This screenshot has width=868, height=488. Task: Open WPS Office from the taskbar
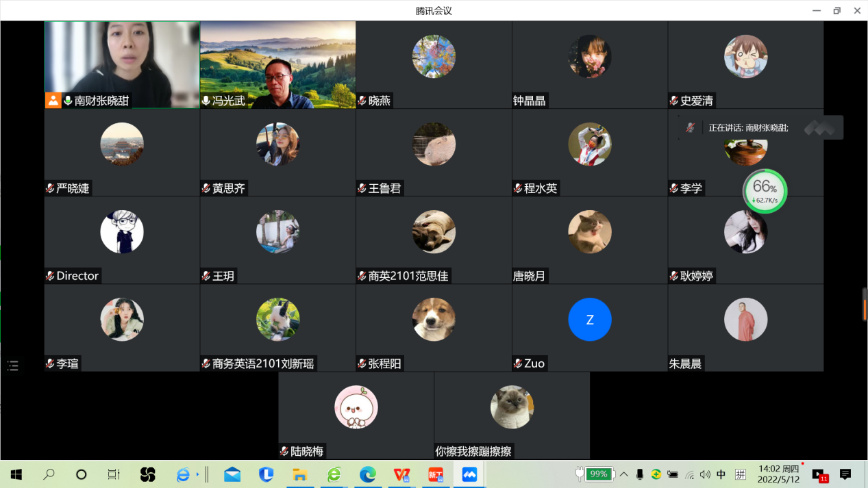click(x=401, y=474)
